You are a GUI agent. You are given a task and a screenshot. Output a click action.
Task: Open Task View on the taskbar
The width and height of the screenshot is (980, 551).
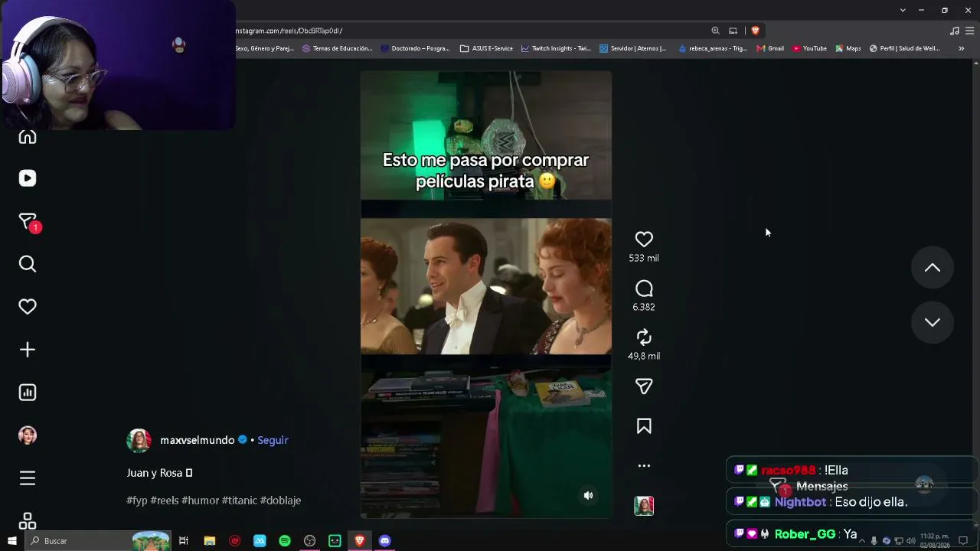184,541
